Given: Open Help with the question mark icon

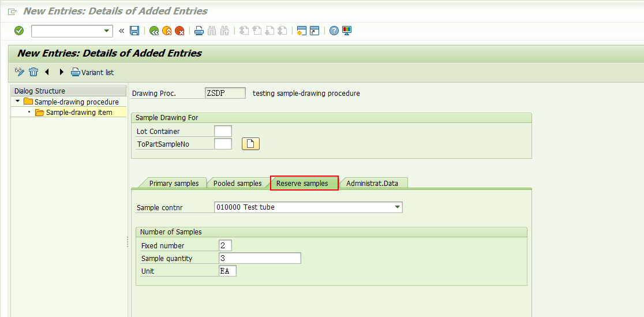Looking at the screenshot, I should point(334,31).
